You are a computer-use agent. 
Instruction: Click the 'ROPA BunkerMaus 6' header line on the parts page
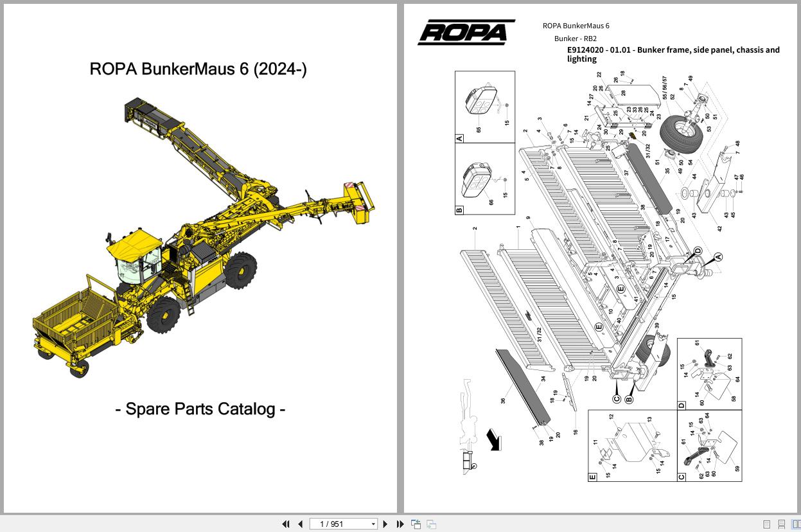(576, 26)
